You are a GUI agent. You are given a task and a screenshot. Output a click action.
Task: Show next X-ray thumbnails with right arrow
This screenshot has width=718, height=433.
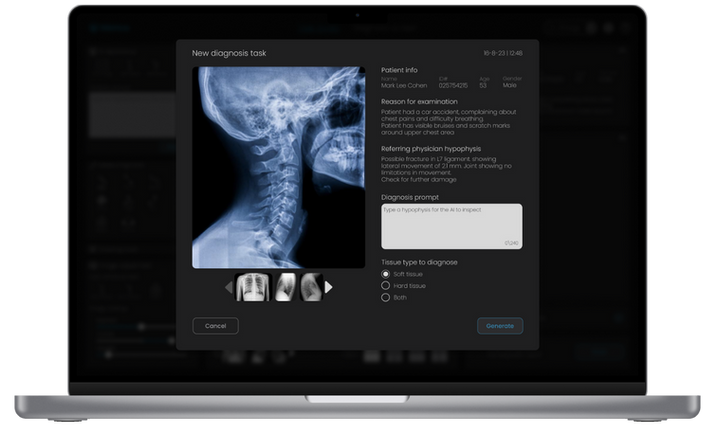[328, 287]
